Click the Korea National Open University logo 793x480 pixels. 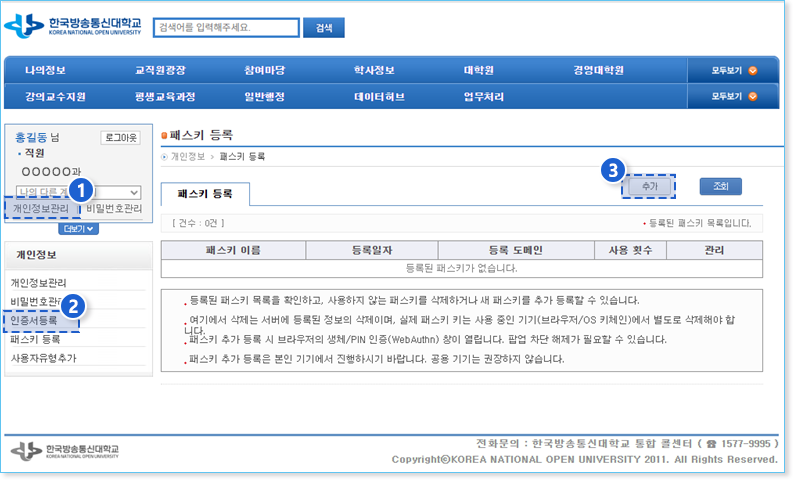(72, 26)
